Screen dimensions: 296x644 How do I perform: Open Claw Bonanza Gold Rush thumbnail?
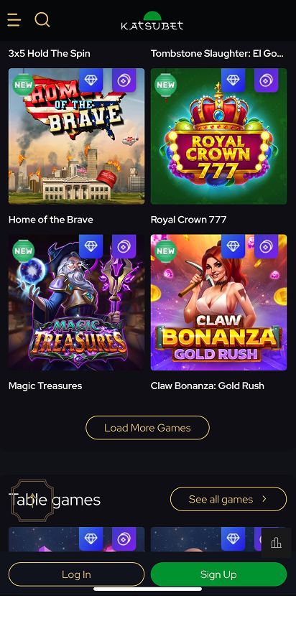(x=218, y=302)
